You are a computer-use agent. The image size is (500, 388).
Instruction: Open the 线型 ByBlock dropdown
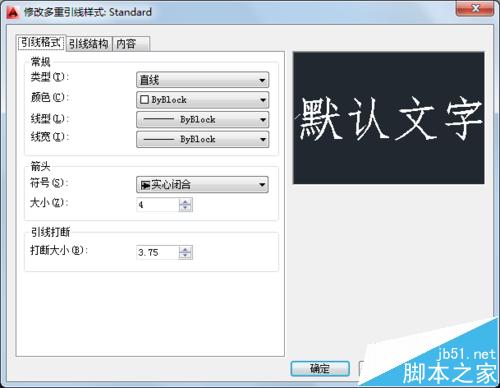pyautogui.click(x=202, y=119)
